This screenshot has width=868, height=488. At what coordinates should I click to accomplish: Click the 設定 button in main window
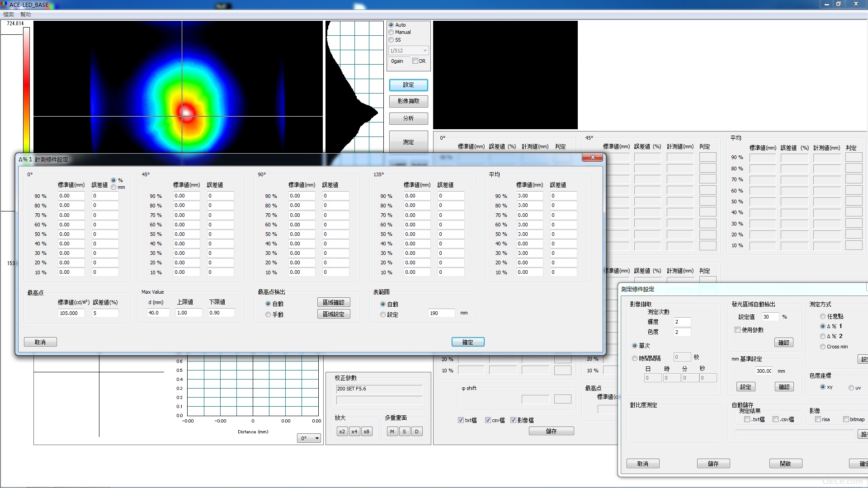coord(408,85)
